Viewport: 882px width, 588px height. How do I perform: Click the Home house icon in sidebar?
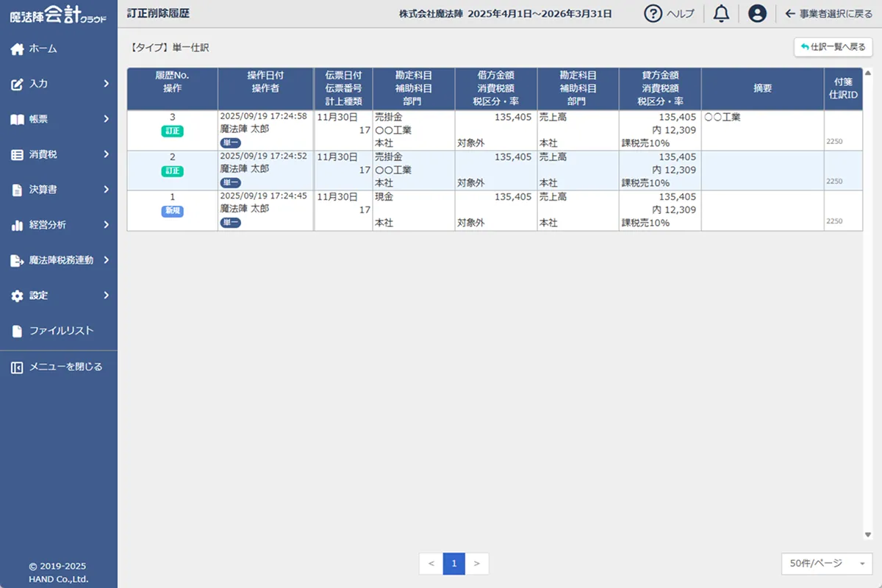click(18, 49)
